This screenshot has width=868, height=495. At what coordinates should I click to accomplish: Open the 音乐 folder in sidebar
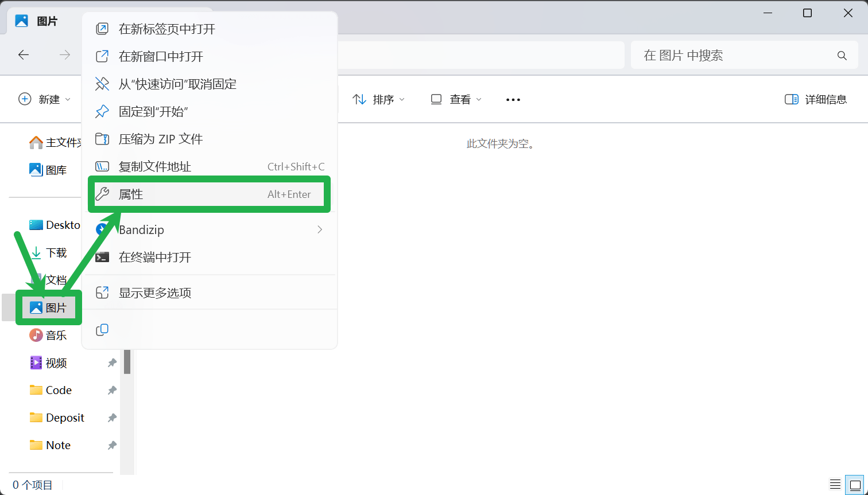(56, 335)
